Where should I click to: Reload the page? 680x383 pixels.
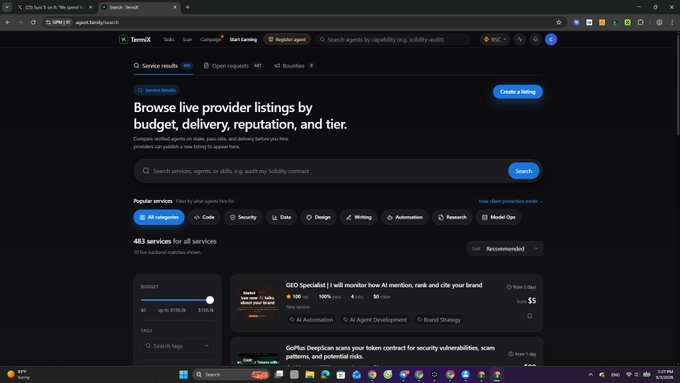pos(33,22)
